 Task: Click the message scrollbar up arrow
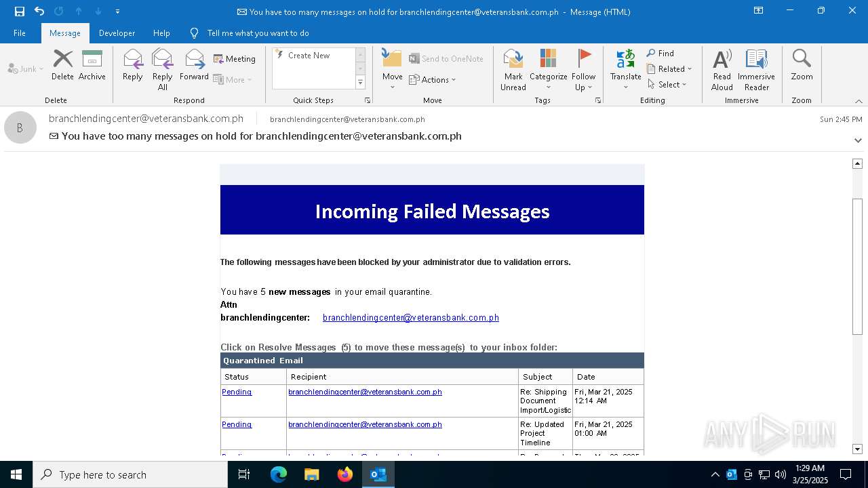857,163
